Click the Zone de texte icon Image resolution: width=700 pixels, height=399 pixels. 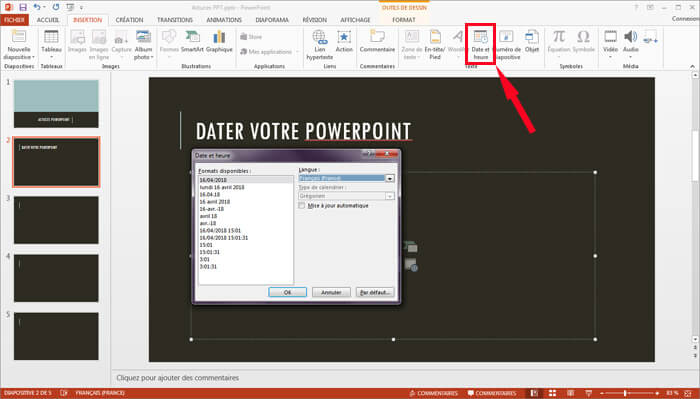[x=412, y=37]
